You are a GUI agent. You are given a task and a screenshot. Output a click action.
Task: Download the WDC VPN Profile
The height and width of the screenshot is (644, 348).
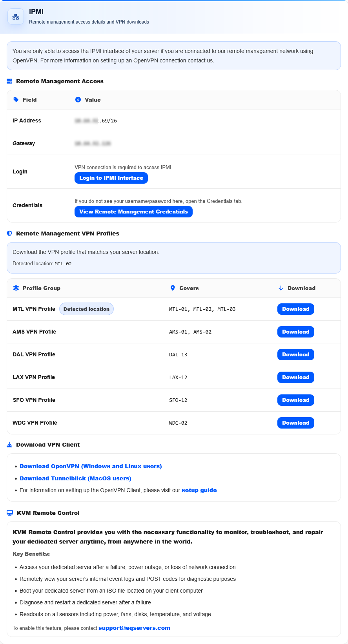click(x=296, y=423)
